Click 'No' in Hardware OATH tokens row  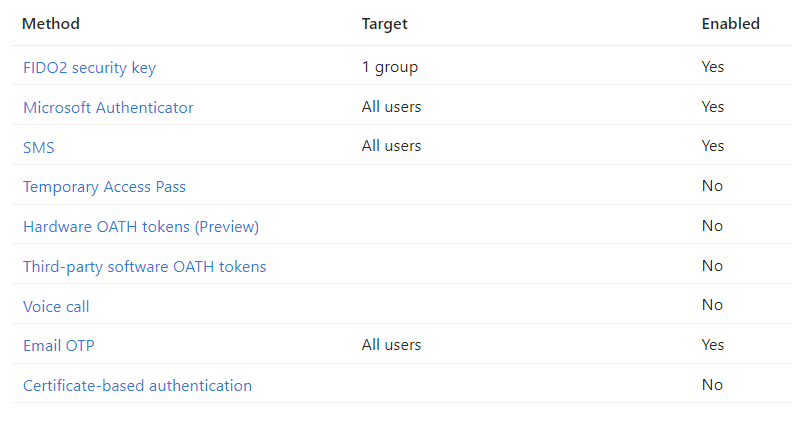[x=712, y=226]
